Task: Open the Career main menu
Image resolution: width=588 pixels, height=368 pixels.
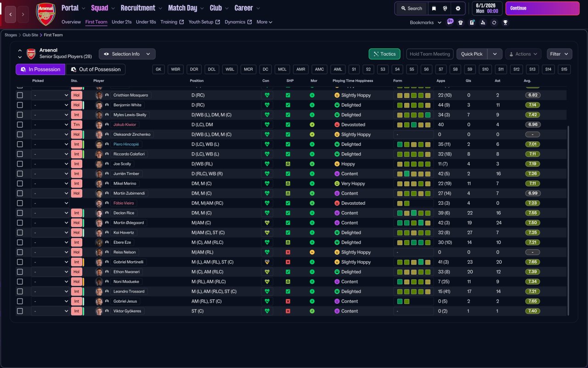Action: (247, 8)
